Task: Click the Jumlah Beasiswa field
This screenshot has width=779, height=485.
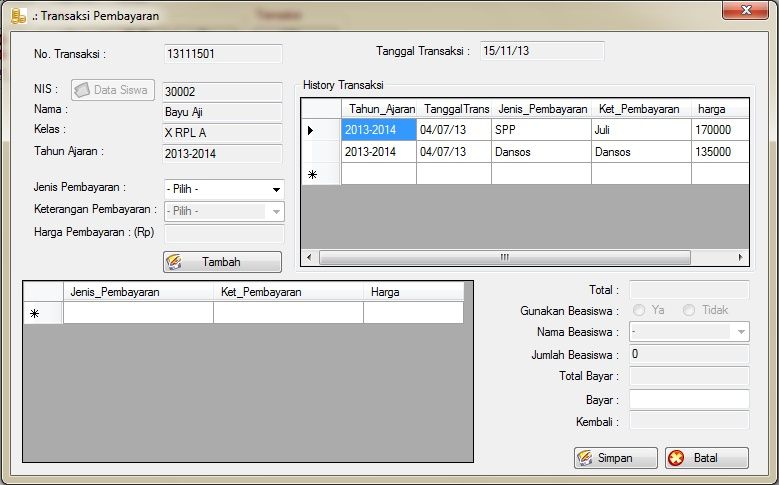Action: [689, 354]
